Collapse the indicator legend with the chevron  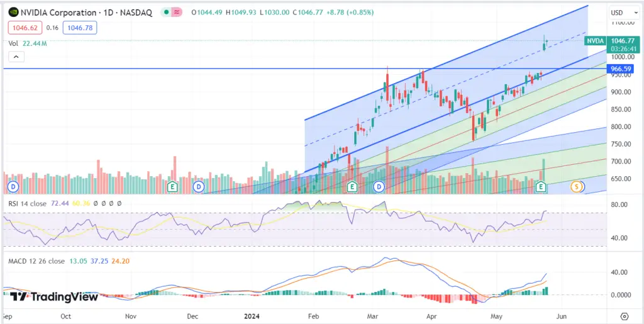point(16,57)
